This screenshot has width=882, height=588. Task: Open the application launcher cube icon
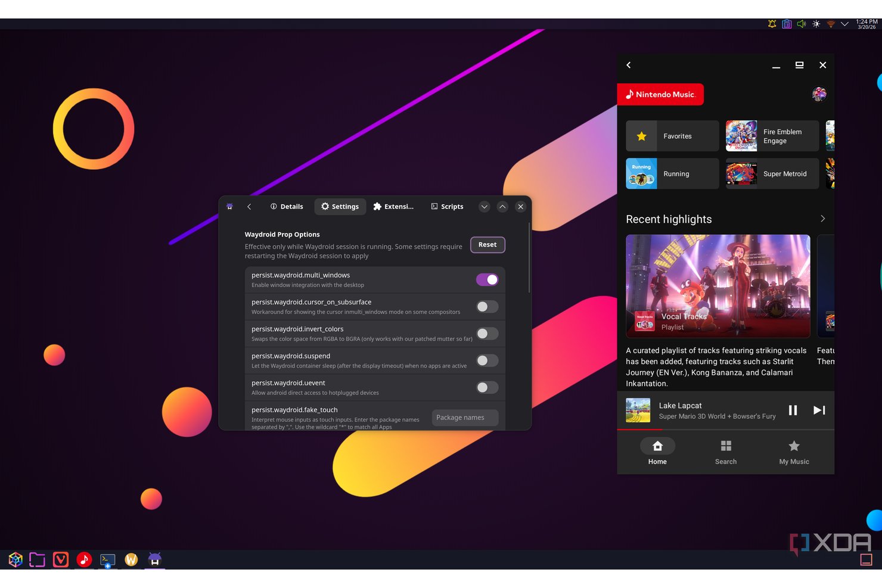tap(15, 559)
